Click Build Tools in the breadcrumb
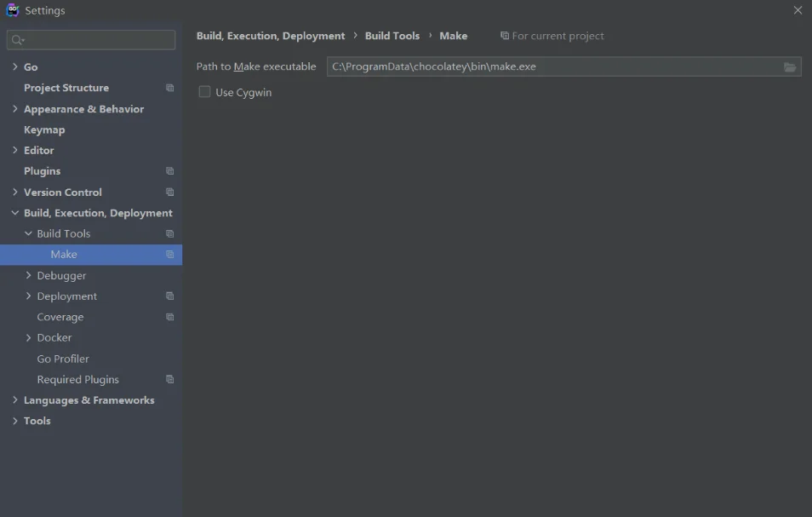 point(392,36)
